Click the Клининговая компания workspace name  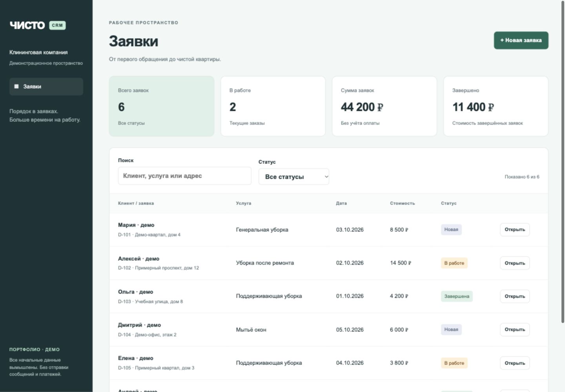(38, 53)
